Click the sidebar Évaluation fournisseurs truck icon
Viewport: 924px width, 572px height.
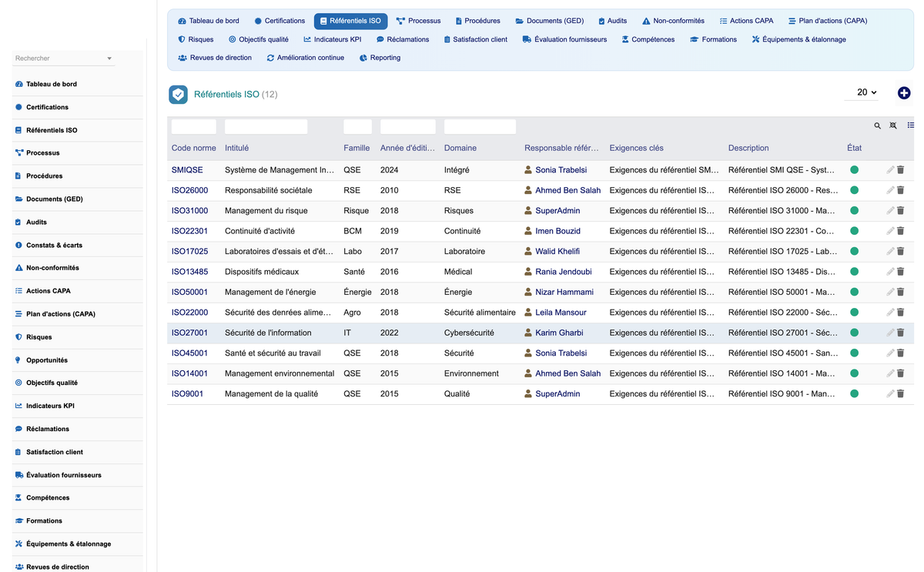click(x=18, y=475)
